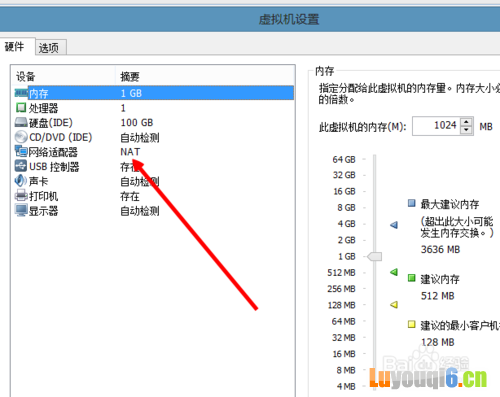Select the 打印机 device row
The image size is (500, 397).
coord(153,196)
